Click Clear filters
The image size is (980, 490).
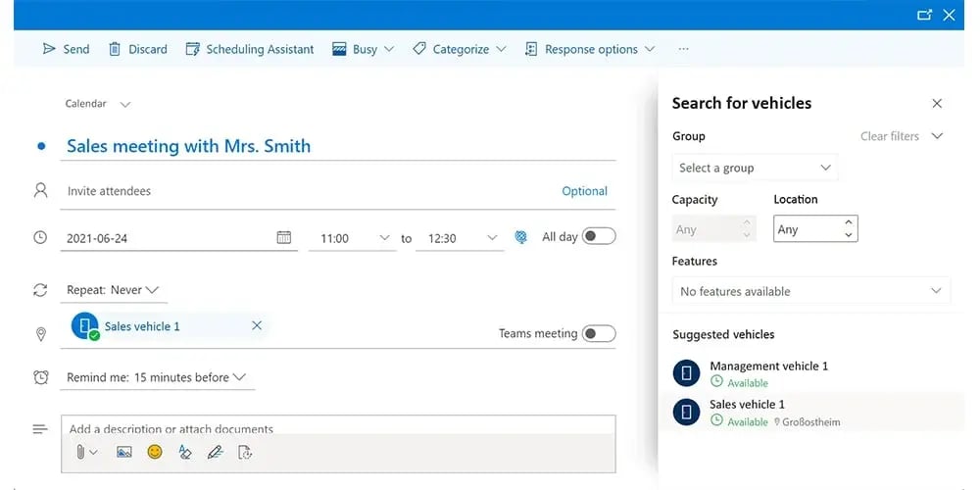tap(890, 136)
